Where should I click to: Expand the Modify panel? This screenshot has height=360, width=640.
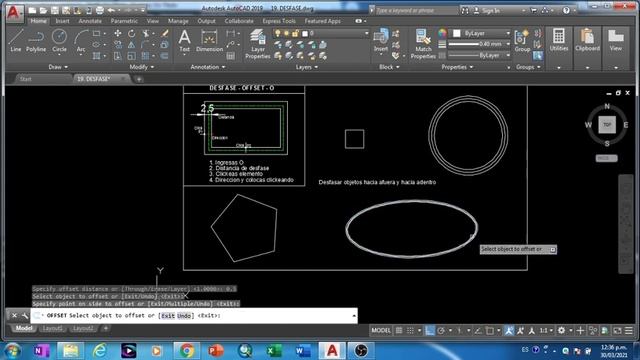click(x=142, y=67)
